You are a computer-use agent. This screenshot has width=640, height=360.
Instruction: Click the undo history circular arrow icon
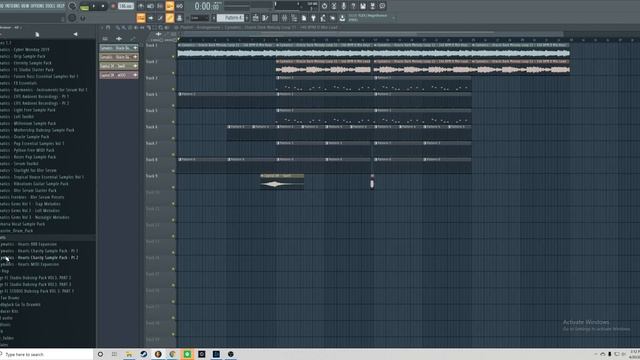[x=324, y=6]
